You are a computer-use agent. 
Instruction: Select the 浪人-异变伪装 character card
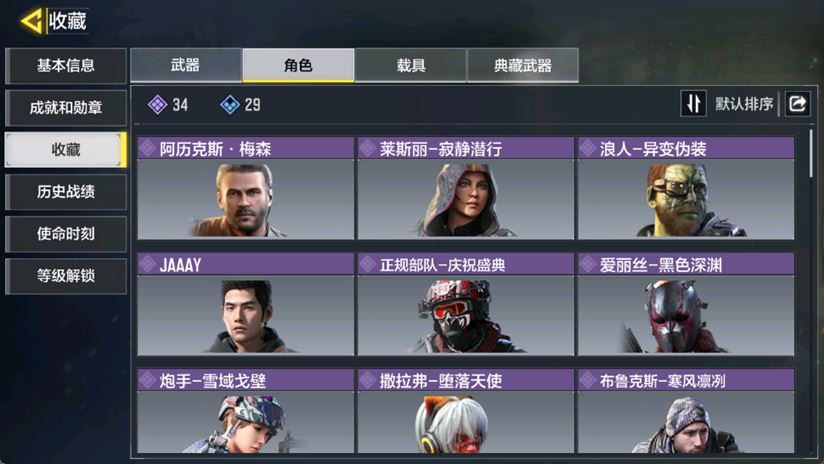tap(686, 188)
